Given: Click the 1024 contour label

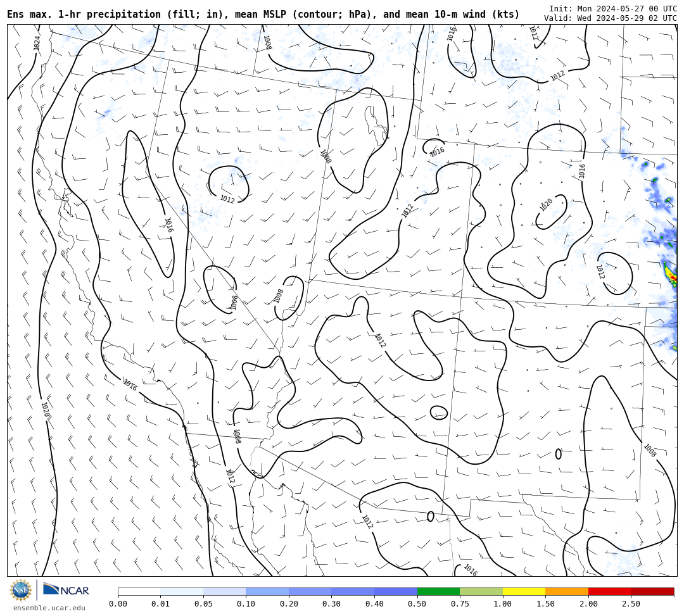Looking at the screenshot, I should 37,42.
